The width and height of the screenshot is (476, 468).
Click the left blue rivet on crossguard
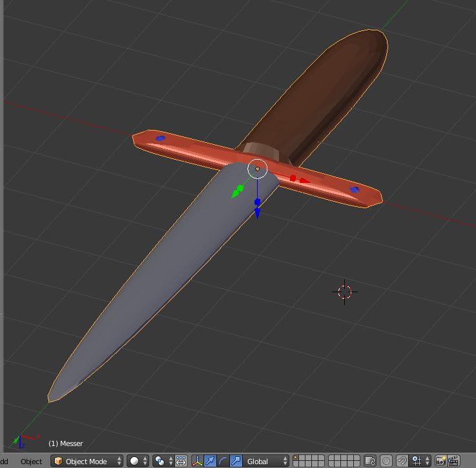click(161, 138)
